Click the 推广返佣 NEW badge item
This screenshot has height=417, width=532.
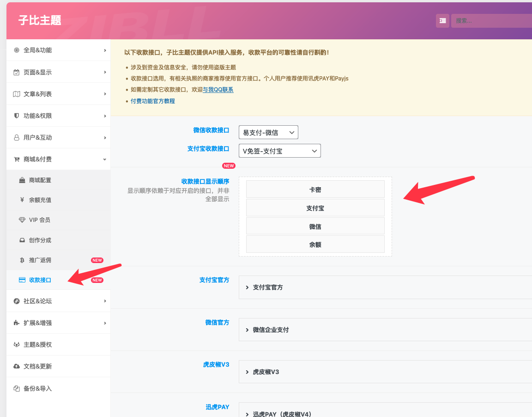pos(97,260)
